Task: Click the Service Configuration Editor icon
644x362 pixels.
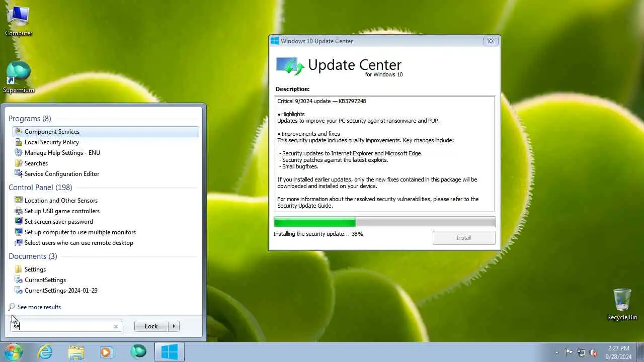Action: click(x=19, y=174)
